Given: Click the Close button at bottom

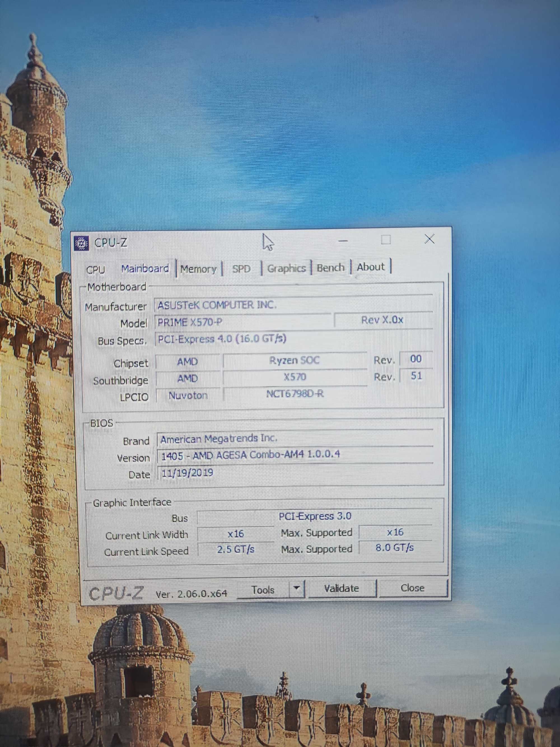Looking at the screenshot, I should pyautogui.click(x=412, y=588).
